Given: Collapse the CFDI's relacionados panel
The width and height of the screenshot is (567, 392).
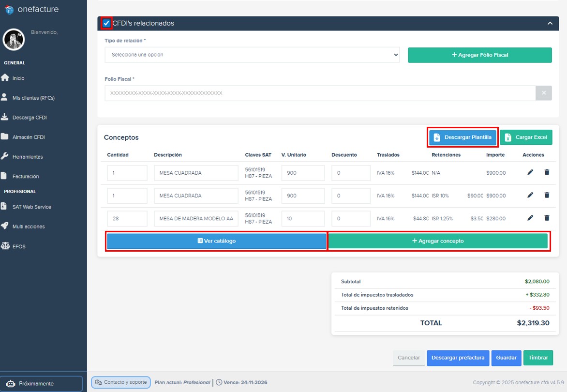Looking at the screenshot, I should 550,23.
